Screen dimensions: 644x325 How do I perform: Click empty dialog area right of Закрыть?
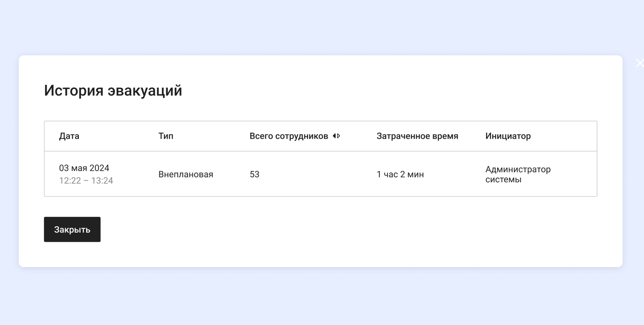pos(322,229)
